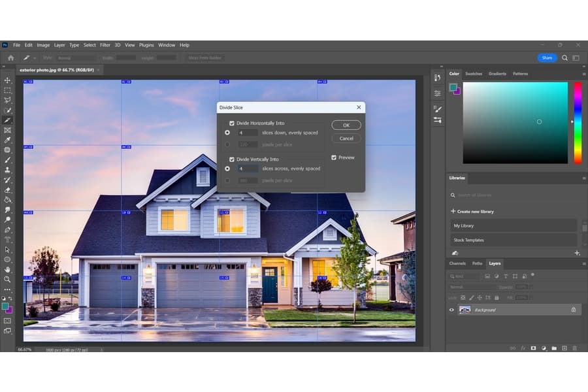The image size is (588, 392).
Task: Select the Pen tool
Action: (x=7, y=229)
